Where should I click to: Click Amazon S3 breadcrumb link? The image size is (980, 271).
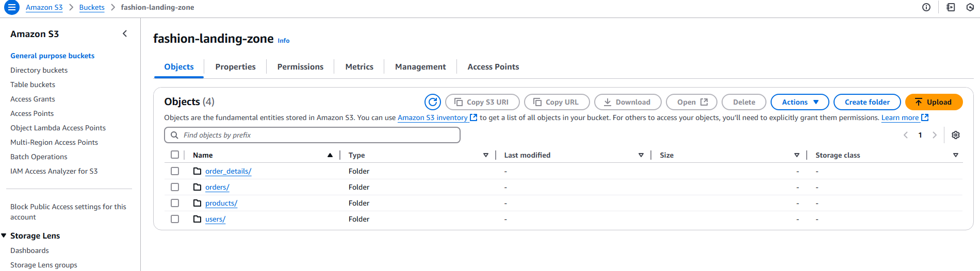click(x=44, y=7)
